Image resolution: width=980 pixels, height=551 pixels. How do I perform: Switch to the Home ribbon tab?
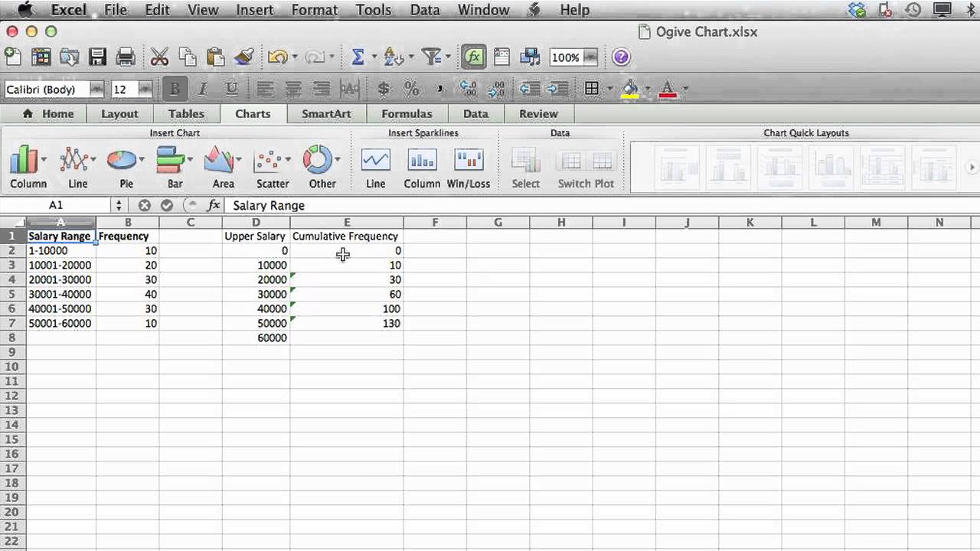point(50,113)
